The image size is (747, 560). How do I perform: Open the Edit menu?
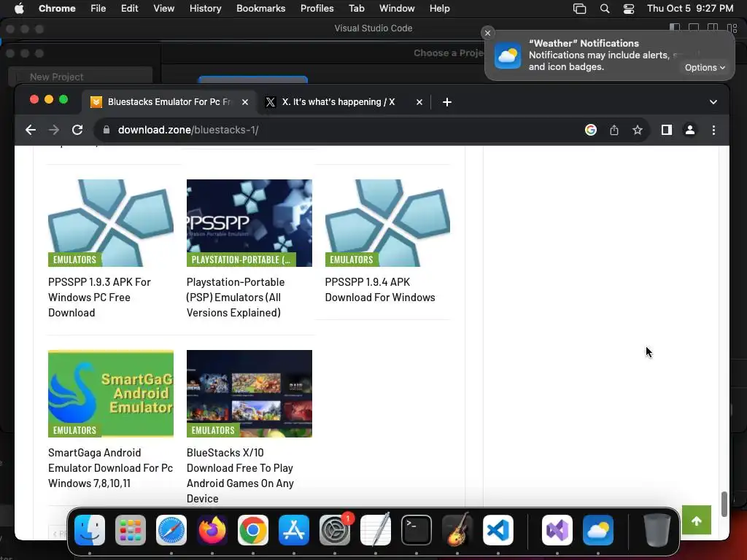[130, 9]
